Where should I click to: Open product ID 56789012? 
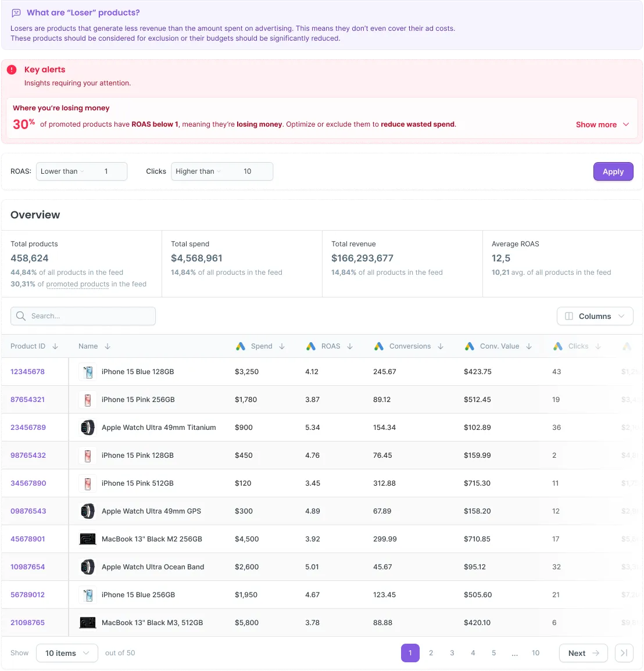pos(27,594)
